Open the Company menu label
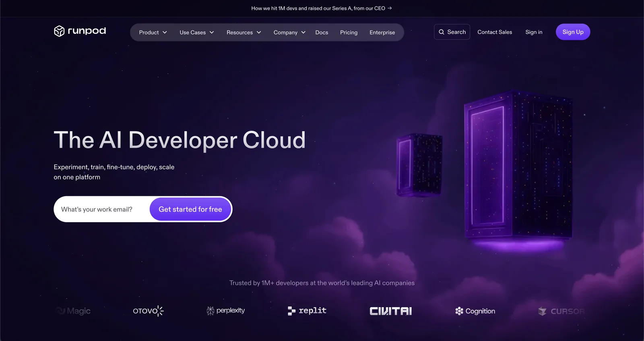Screen dimensions: 644x341 [285, 32]
